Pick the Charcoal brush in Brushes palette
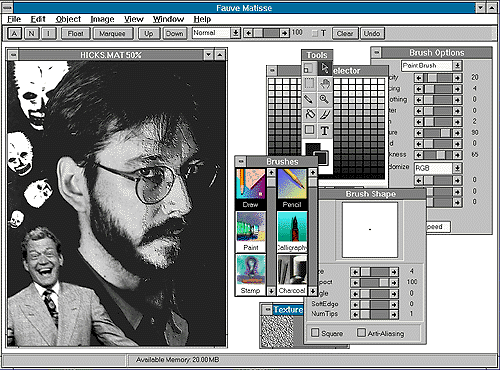The width and height of the screenshot is (500, 370). point(292,275)
